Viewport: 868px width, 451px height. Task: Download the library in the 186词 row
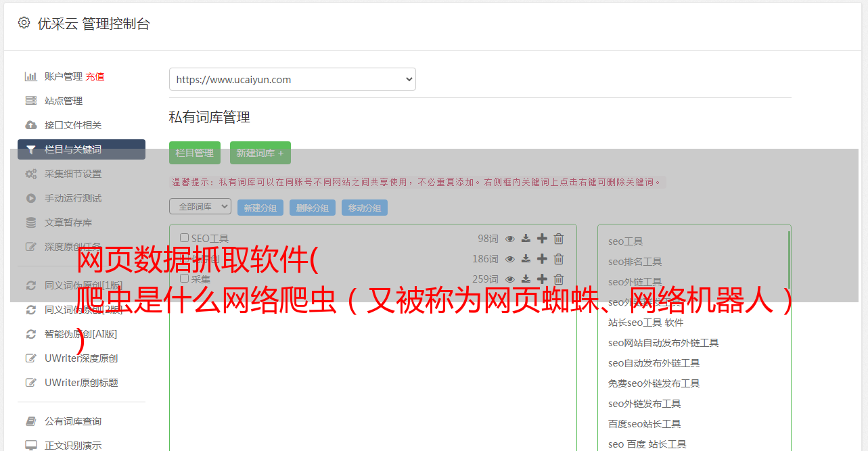tap(526, 259)
